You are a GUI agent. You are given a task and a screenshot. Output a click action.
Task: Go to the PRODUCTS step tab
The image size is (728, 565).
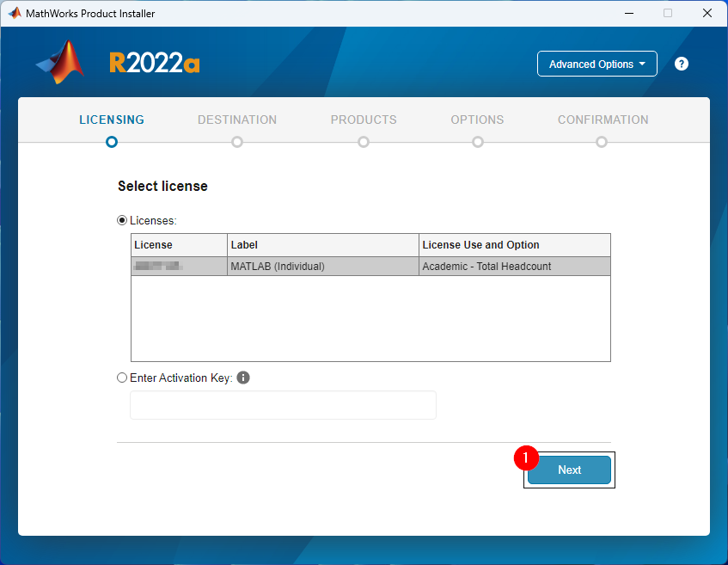[x=364, y=120]
